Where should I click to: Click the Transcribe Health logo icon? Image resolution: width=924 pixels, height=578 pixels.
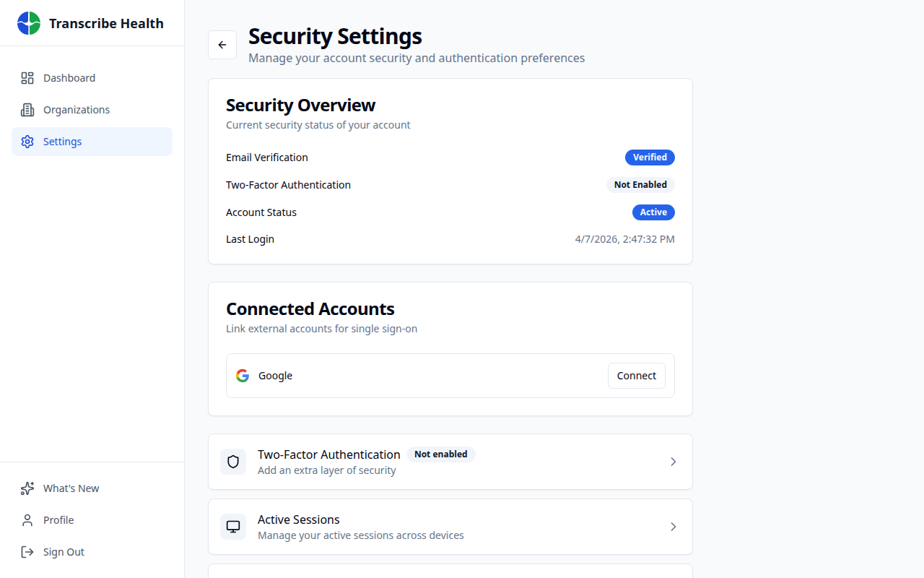click(28, 22)
